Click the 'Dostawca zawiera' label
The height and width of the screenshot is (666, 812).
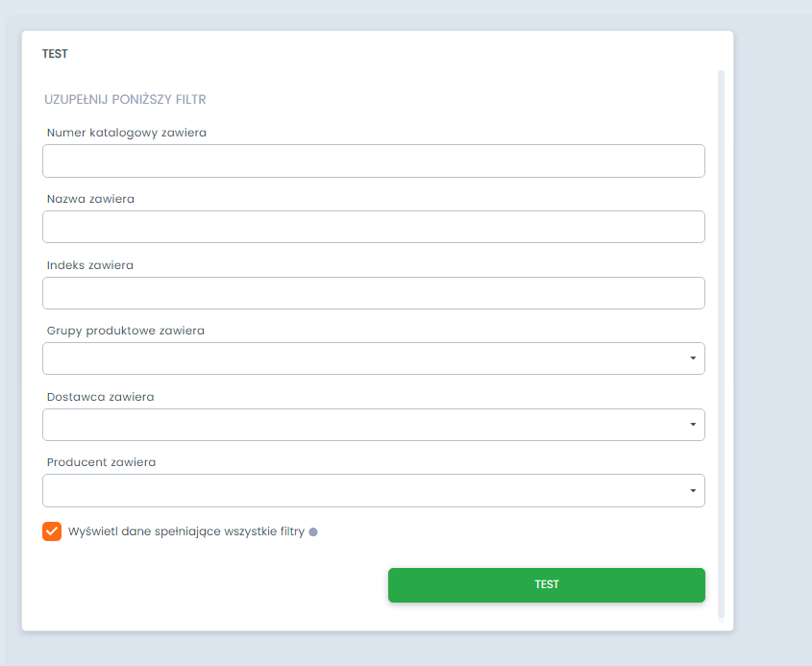[100, 397]
